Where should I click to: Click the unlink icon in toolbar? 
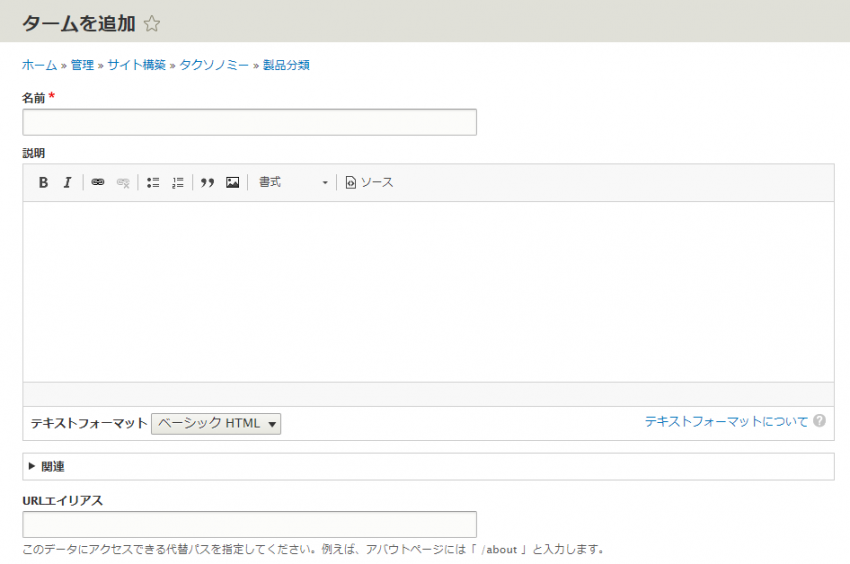(122, 183)
